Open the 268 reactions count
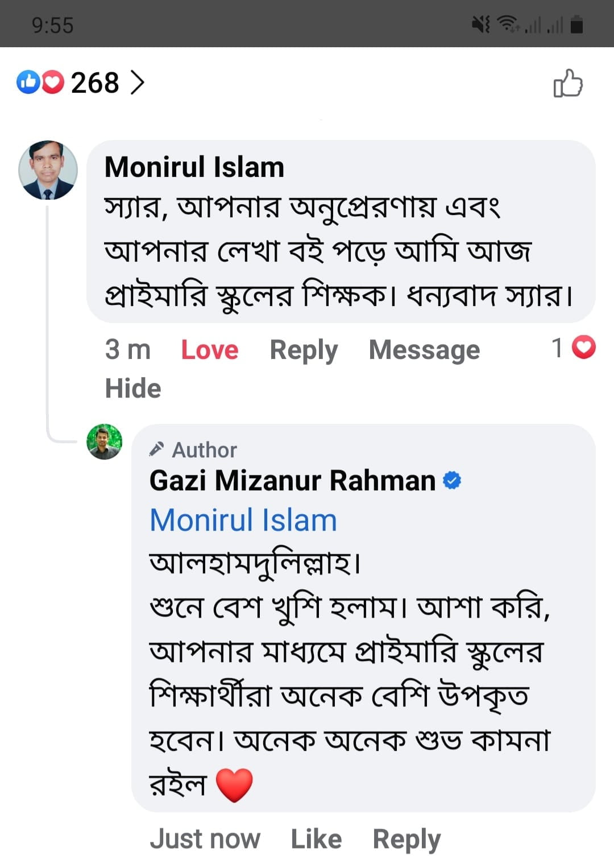614x868 pixels. pyautogui.click(x=95, y=82)
